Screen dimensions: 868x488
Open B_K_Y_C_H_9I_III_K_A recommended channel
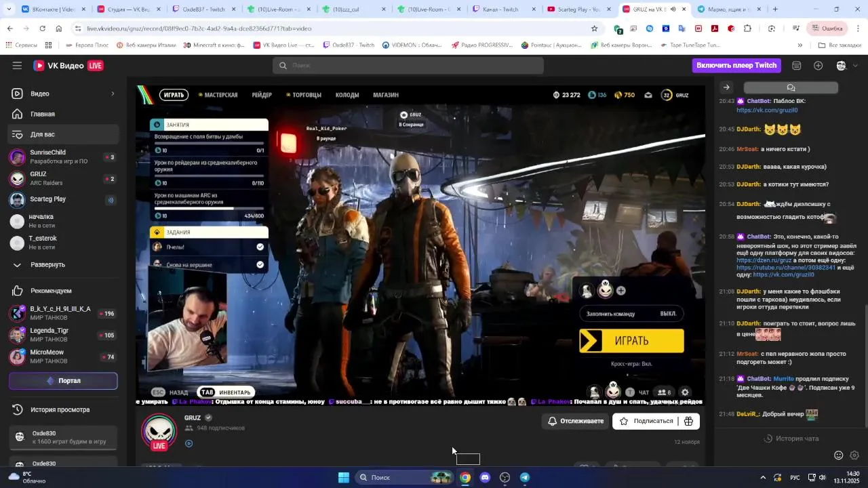tap(64, 313)
